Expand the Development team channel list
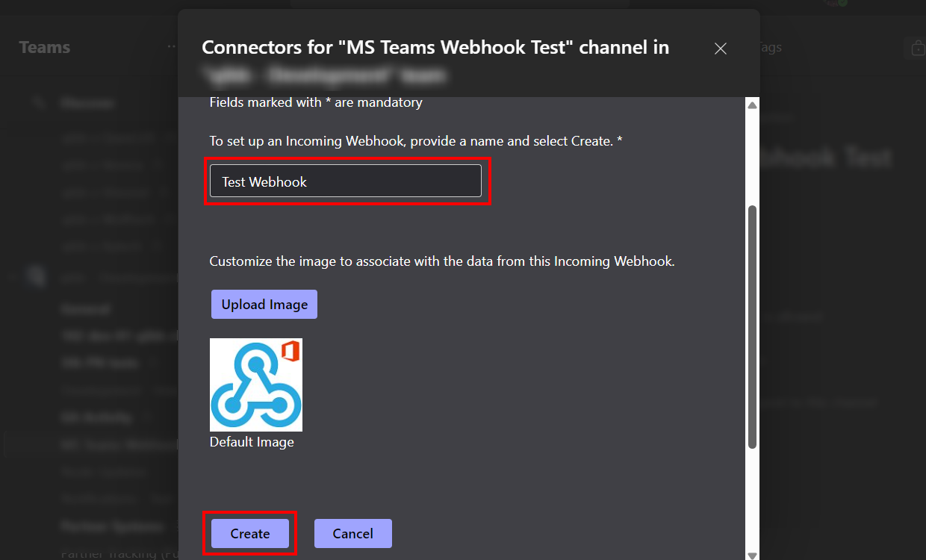The image size is (926, 560). coord(12,276)
